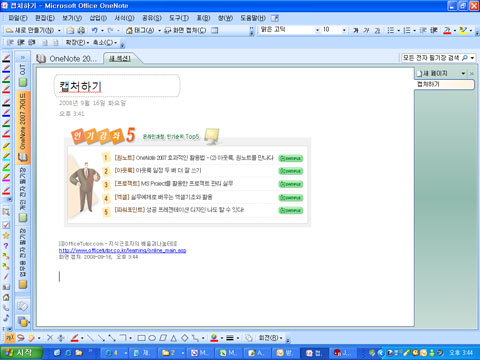Expand the 새 페이지 dropdown arrow
Screen dimensions: 480x360
(x=463, y=73)
